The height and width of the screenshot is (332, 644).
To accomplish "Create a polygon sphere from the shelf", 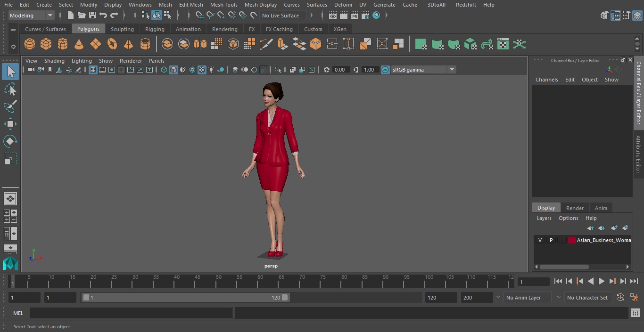I will pos(30,44).
